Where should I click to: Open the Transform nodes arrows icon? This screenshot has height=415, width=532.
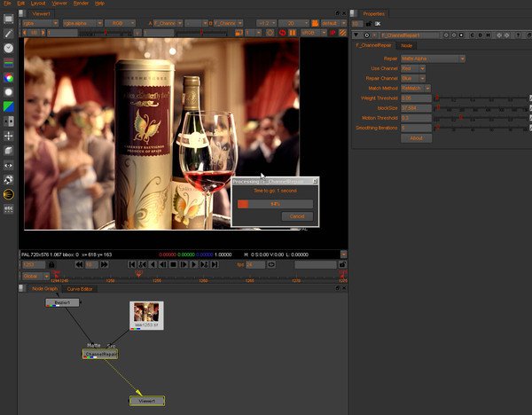point(9,136)
